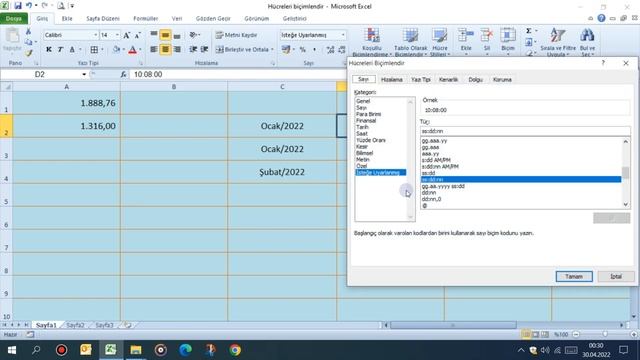Click the Save icon in quick access toolbar
640x360 pixels.
pos(18,6)
